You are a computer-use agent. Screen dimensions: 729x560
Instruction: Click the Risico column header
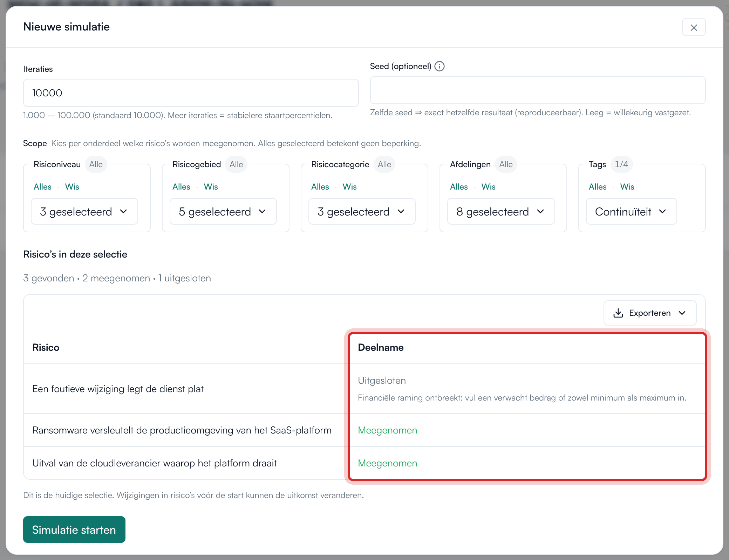[46, 348]
